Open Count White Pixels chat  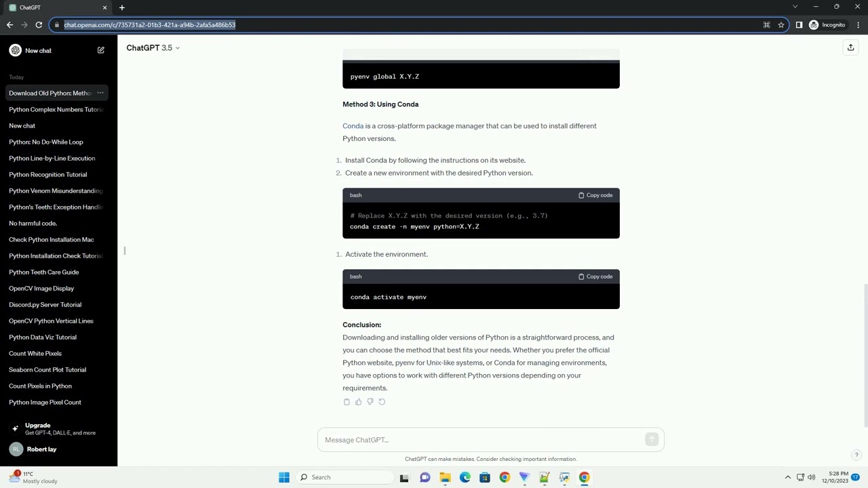click(58, 353)
